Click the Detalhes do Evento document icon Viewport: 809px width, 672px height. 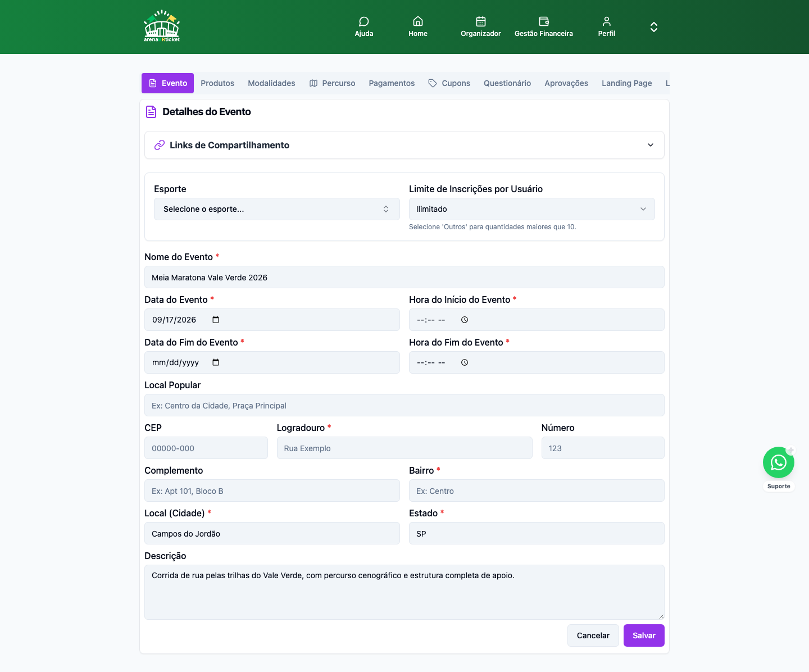[151, 112]
